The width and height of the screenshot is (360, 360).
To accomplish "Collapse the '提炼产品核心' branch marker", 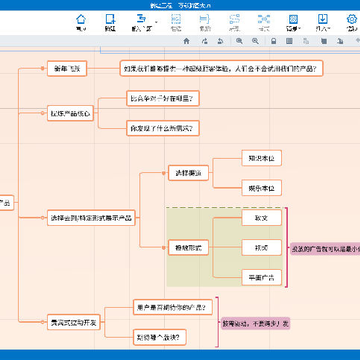I will coord(42,113).
